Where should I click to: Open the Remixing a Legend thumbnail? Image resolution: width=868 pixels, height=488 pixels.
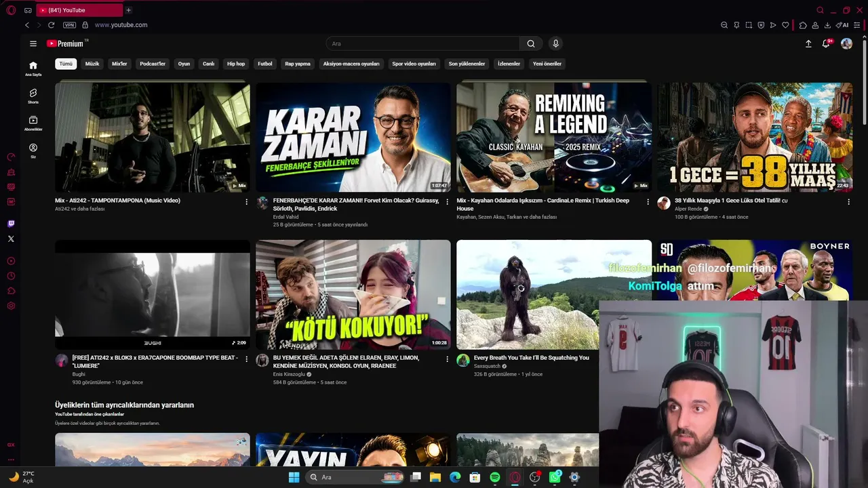pos(554,138)
